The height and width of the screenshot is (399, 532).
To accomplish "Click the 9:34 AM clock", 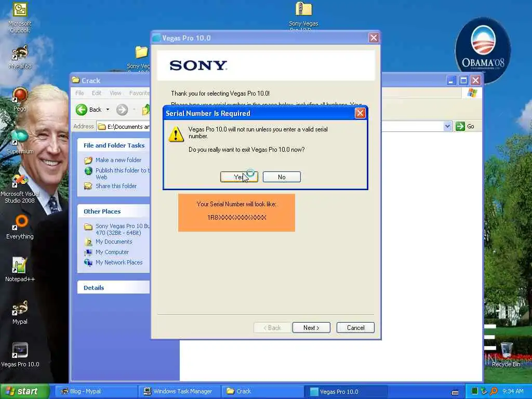I will pyautogui.click(x=513, y=391).
